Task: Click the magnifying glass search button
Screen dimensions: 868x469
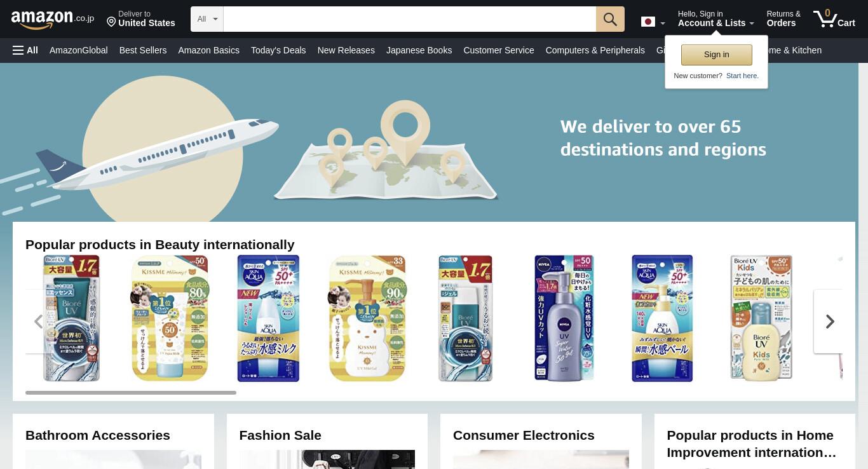Action: point(610,19)
